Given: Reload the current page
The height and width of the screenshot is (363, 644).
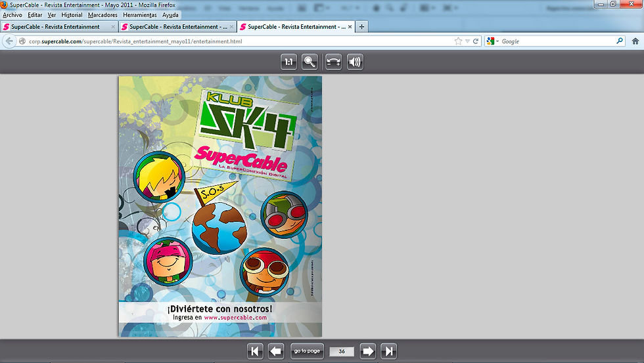Looking at the screenshot, I should pos(476,41).
